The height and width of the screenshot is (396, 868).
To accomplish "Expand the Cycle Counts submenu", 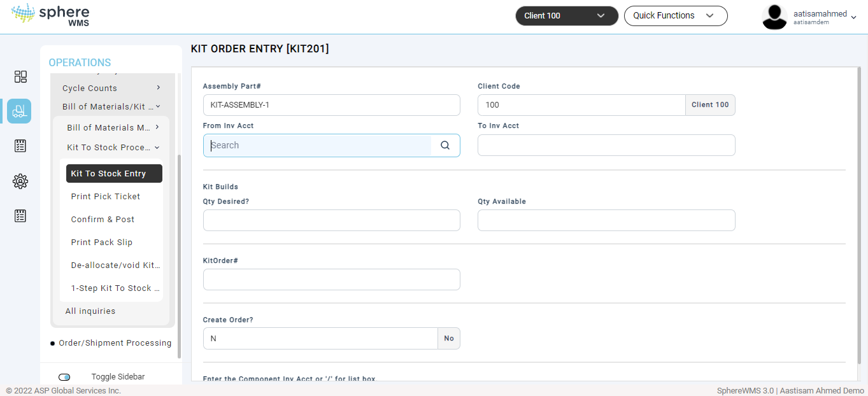I will click(x=111, y=88).
